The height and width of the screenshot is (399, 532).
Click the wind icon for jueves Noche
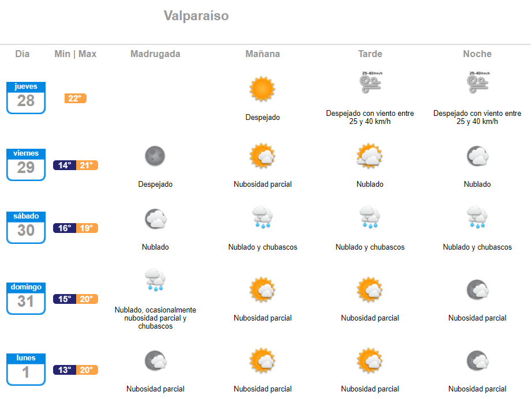[477, 82]
